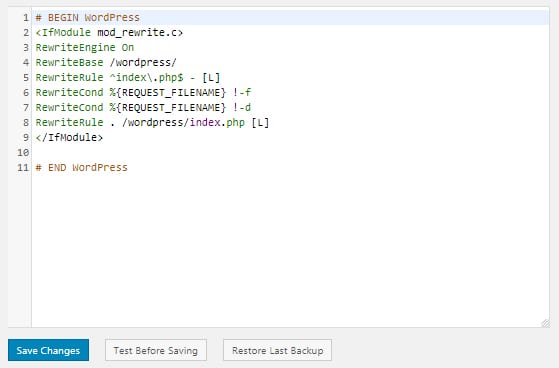Click the '# END WordPress' comment line
The height and width of the screenshot is (368, 559).
[x=81, y=168]
